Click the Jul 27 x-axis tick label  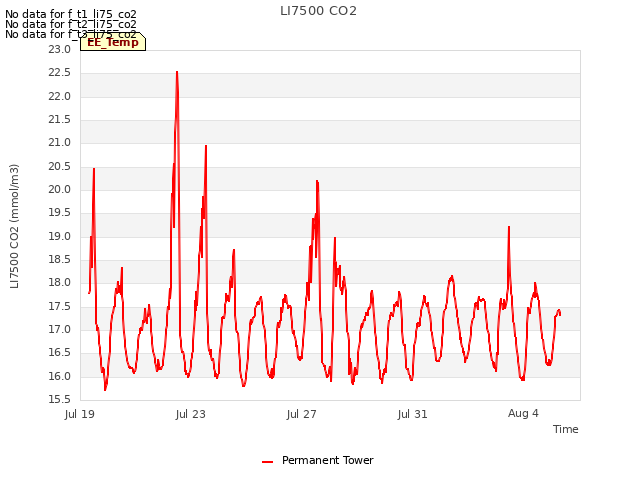click(x=302, y=414)
